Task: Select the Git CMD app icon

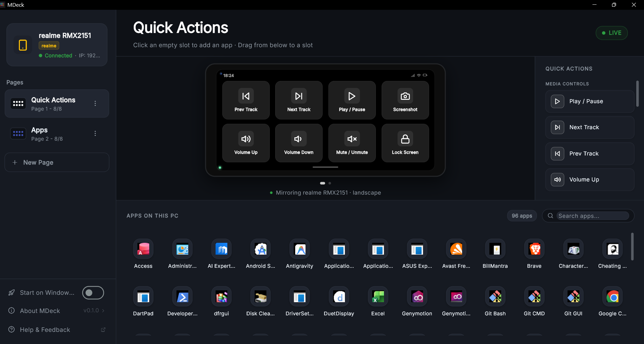Action: (x=534, y=297)
